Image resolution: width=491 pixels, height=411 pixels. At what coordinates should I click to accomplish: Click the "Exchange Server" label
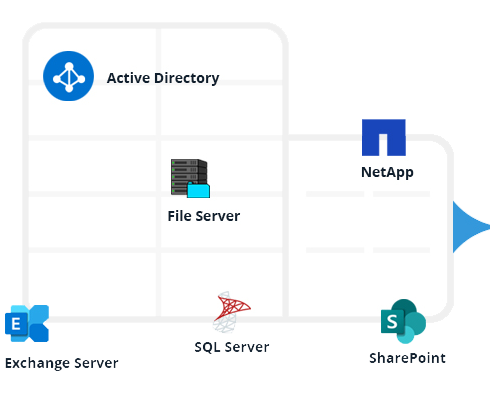[x=62, y=363]
